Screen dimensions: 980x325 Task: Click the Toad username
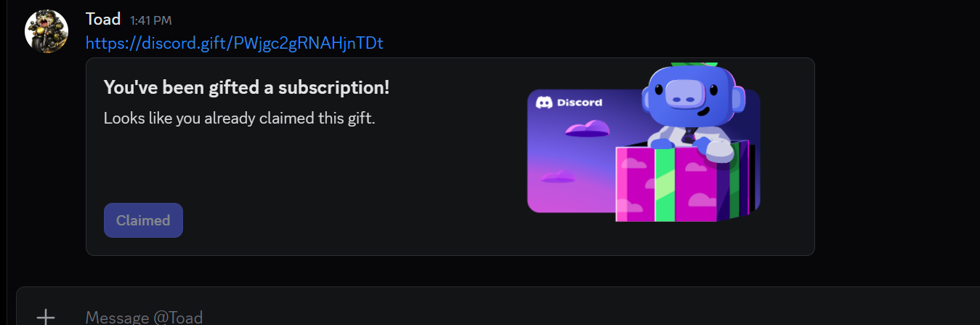[x=103, y=19]
